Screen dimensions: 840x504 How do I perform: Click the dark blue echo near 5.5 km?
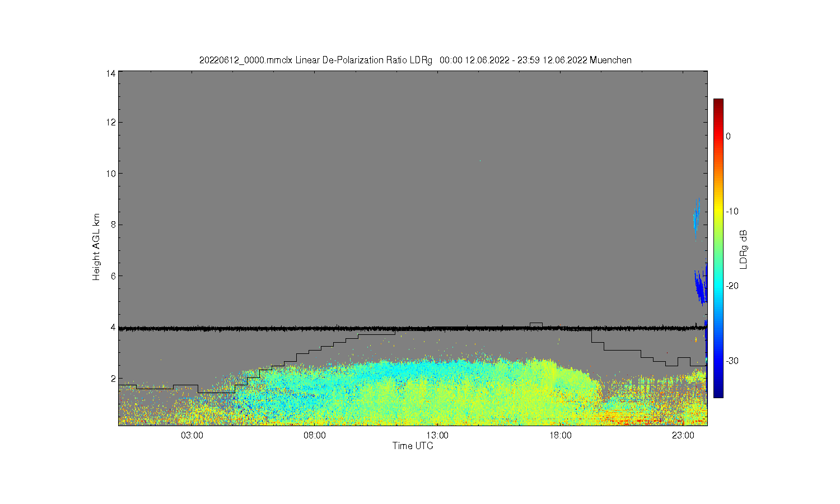tap(699, 287)
